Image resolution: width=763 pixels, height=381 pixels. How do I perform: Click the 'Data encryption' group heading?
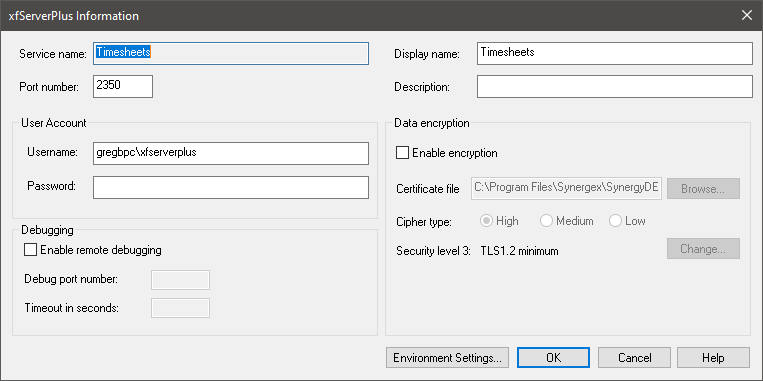pyautogui.click(x=432, y=123)
